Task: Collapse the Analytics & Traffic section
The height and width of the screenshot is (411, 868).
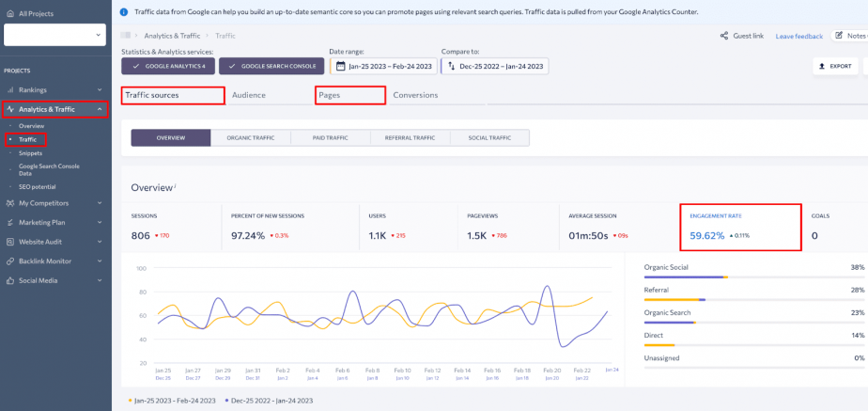Action: pyautogui.click(x=100, y=110)
